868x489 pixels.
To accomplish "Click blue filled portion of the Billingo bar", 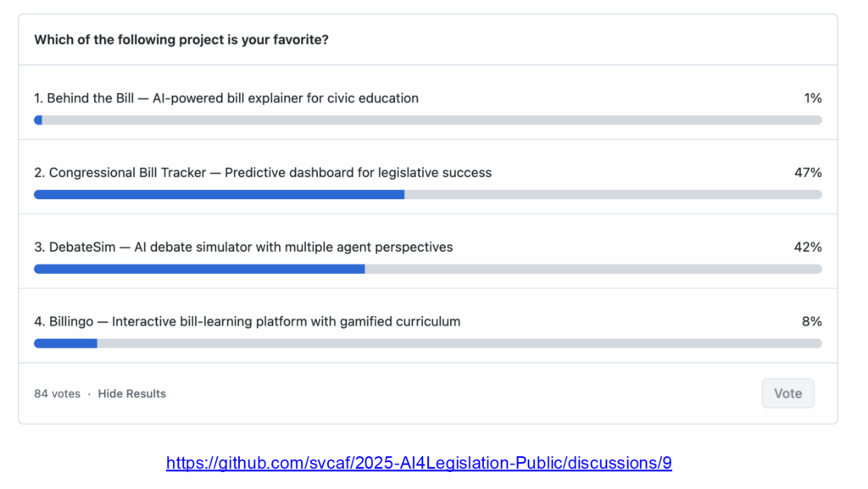I will click(x=65, y=344).
